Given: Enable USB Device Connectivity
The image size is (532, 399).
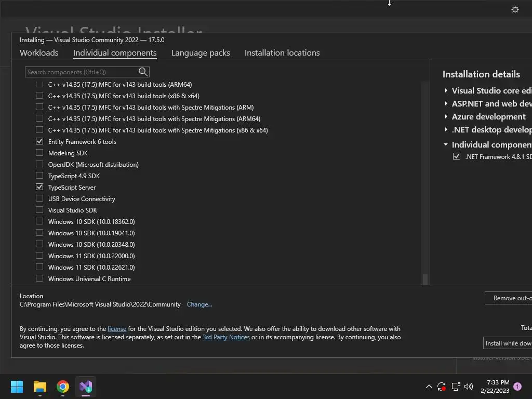Looking at the screenshot, I should click(x=39, y=199).
